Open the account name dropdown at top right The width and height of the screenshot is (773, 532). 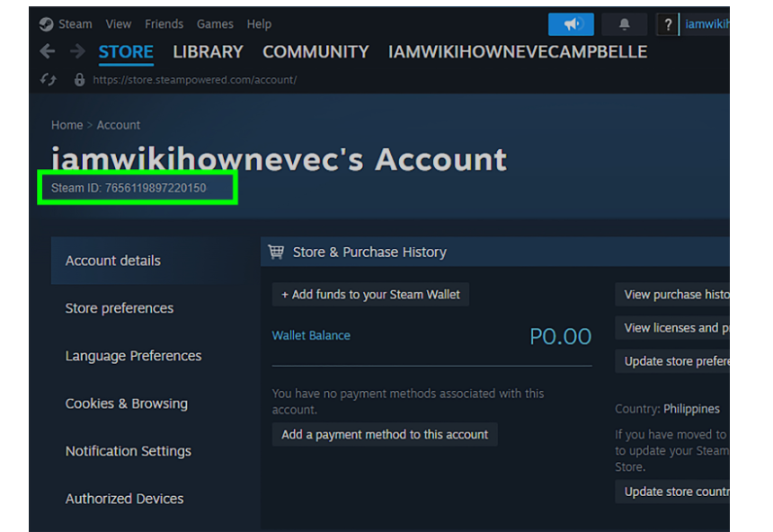point(706,24)
